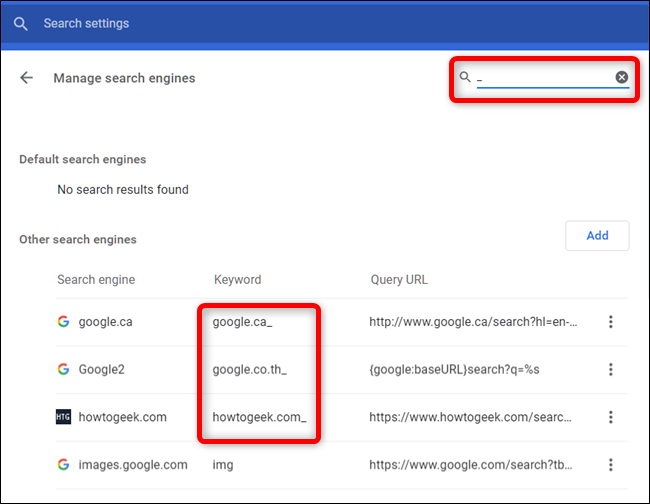Click the howtogeek.com_ keyword
Viewport: 650px width, 504px height.
[260, 417]
